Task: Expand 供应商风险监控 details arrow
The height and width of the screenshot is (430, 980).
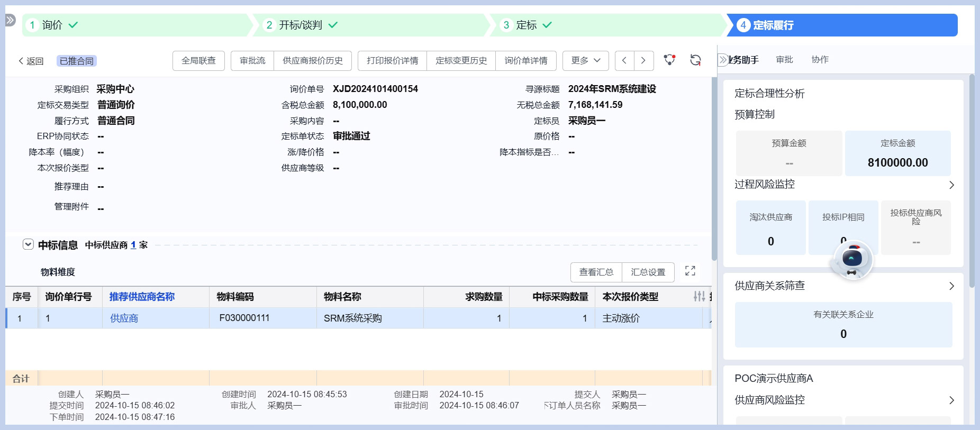Action: (x=951, y=400)
